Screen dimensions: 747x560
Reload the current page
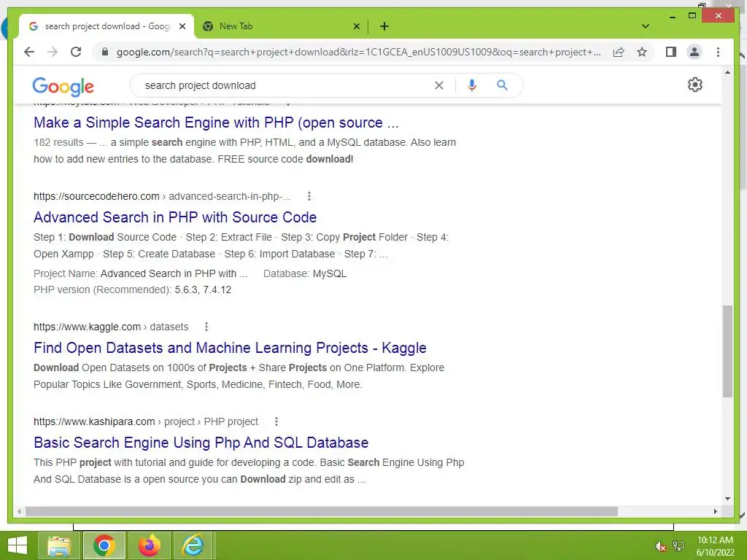76,52
